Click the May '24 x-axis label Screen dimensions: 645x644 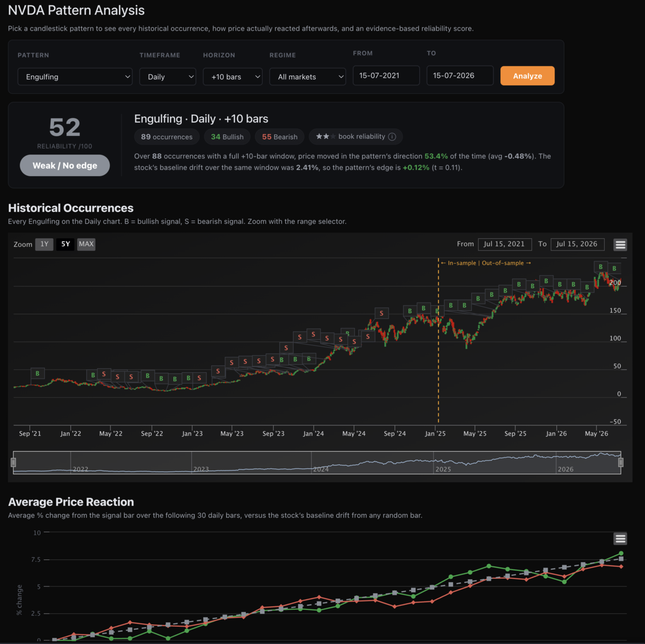(x=354, y=433)
